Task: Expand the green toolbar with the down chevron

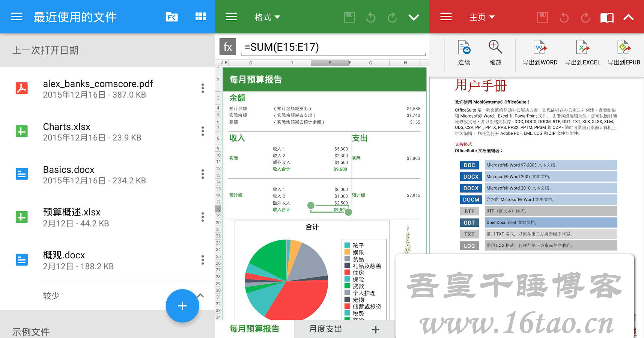Action: click(414, 17)
